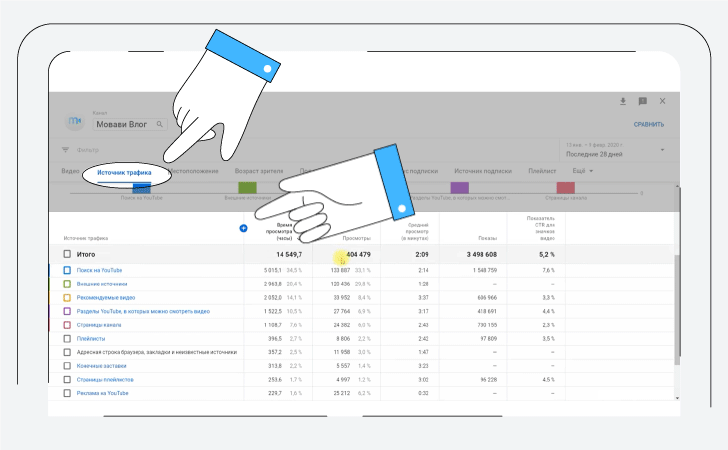The width and height of the screenshot is (728, 450).
Task: Expand the Ещё tabs dropdown
Action: click(583, 171)
